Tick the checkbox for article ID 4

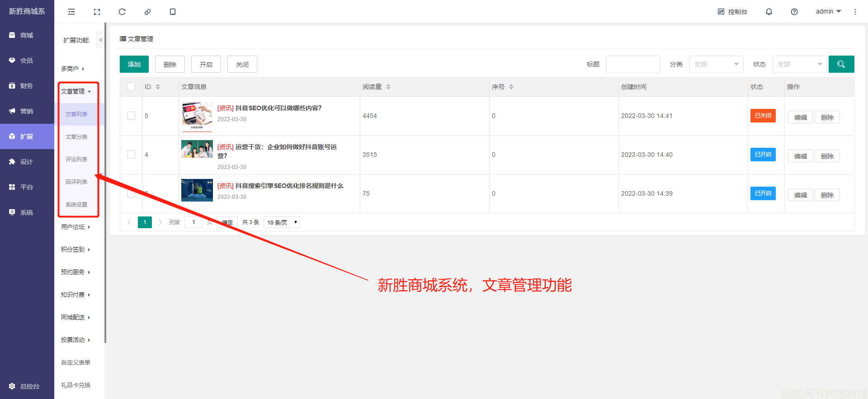click(x=131, y=155)
